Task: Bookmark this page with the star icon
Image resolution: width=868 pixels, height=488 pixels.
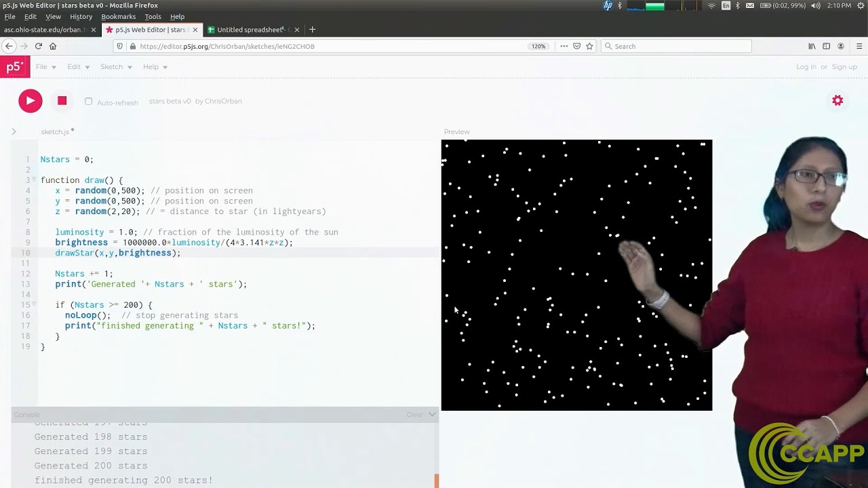Action: click(589, 46)
